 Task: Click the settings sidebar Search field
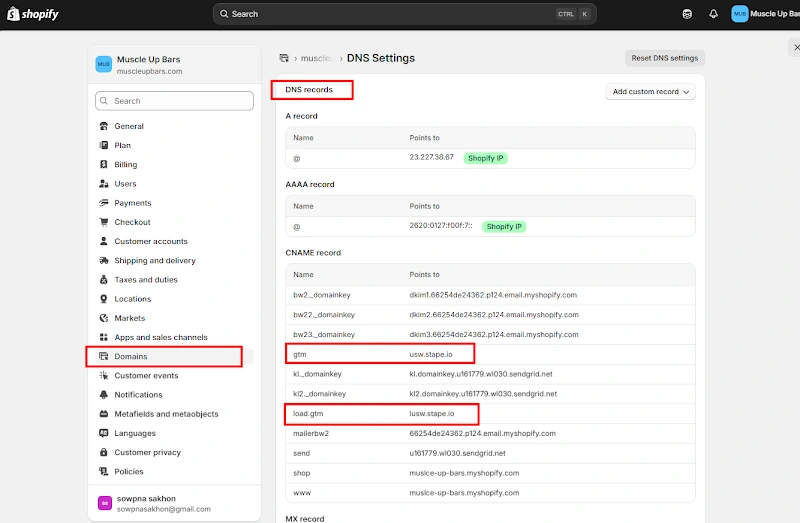(175, 101)
